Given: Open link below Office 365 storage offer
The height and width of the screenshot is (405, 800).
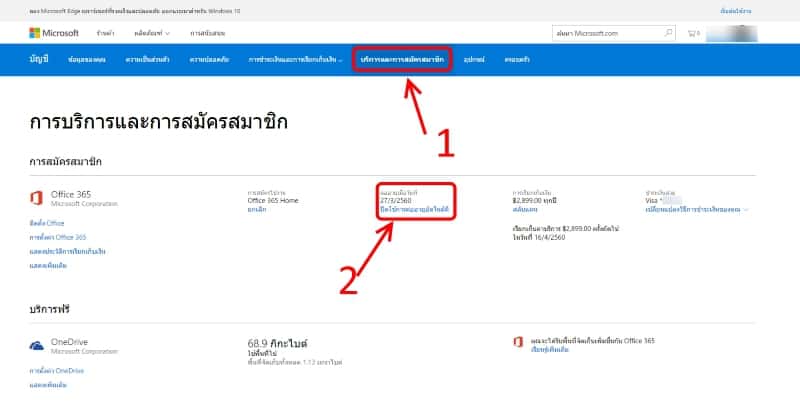Looking at the screenshot, I should [549, 350].
